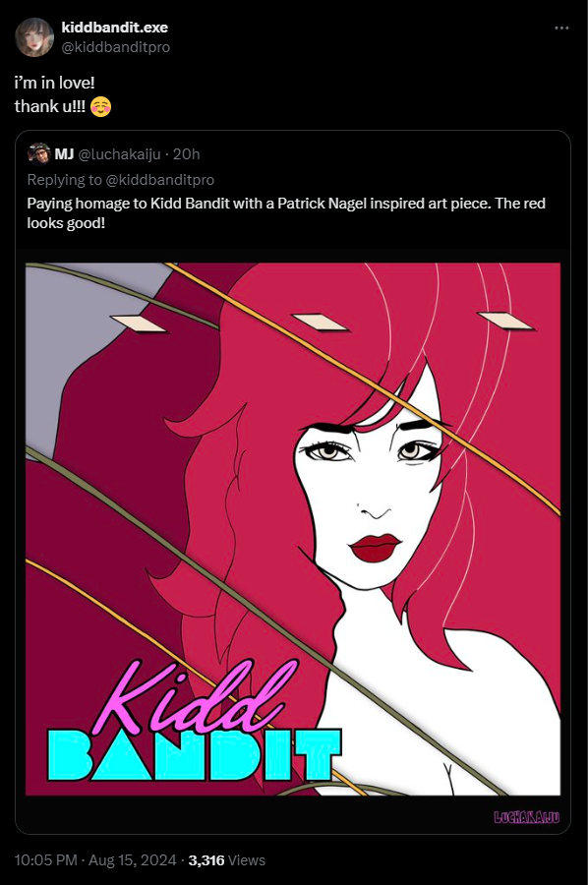Open the quoted tweet text about Patrick Nagel
Screen dimensions: 588x885
(x=286, y=212)
